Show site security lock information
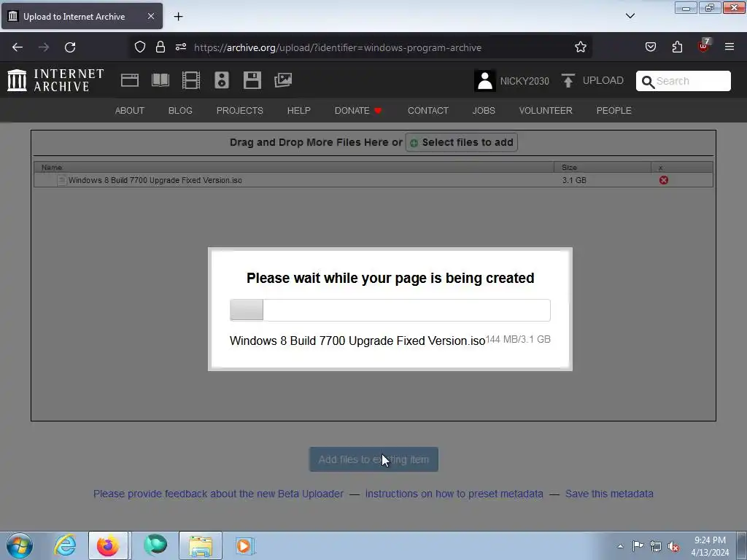The height and width of the screenshot is (560, 747). tap(160, 47)
